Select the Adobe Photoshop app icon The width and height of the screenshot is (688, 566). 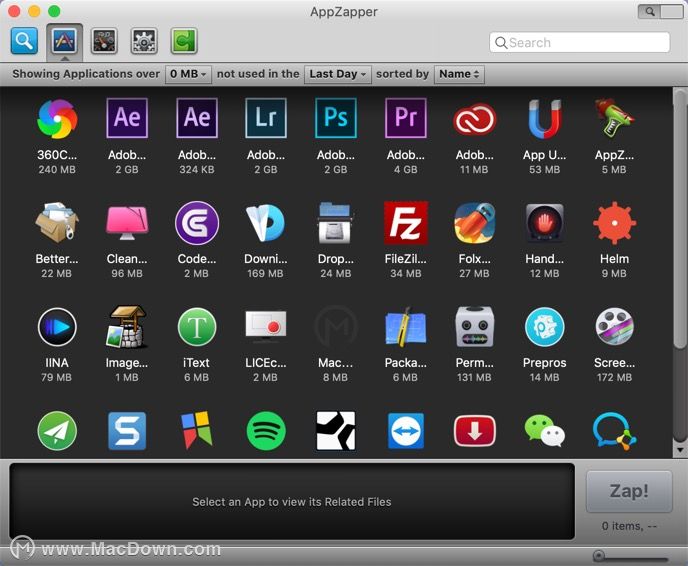point(336,118)
